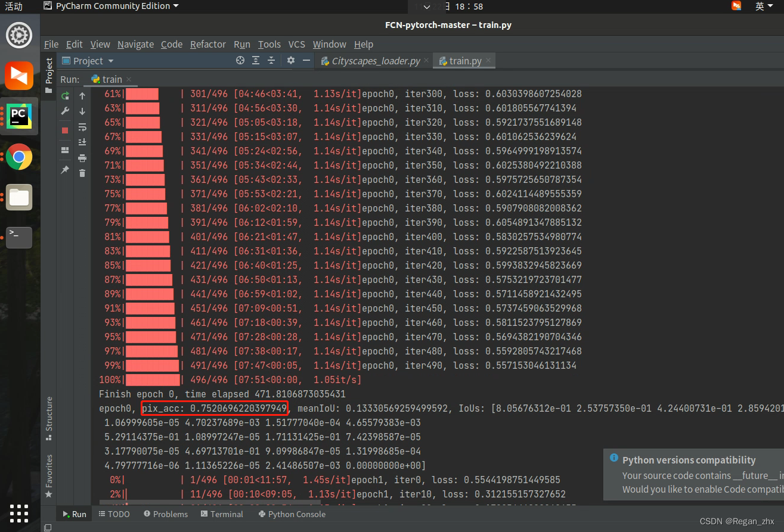Open the TODO tool window

[x=114, y=514]
